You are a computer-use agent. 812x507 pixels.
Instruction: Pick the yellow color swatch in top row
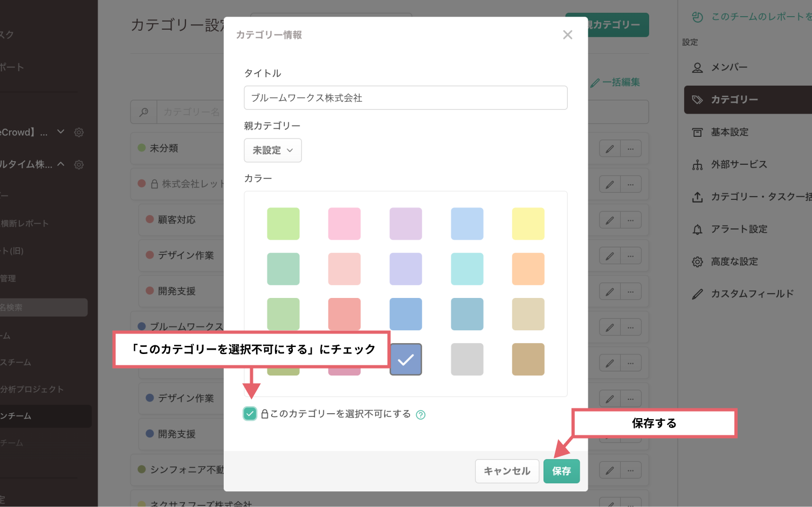pos(528,224)
